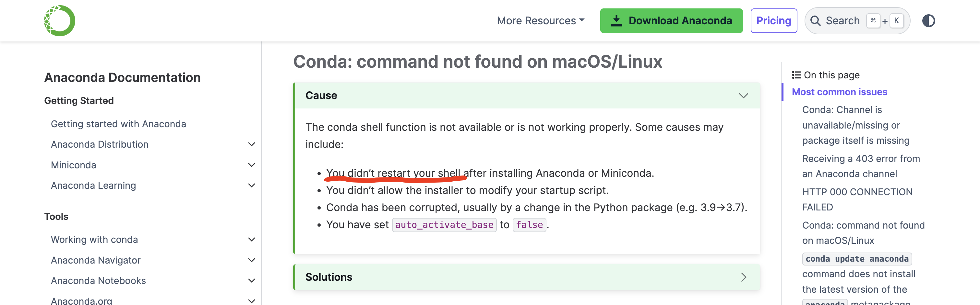Screen dimensions: 980x305
Task: Click Anaconda Documentation sidebar title
Action: point(122,77)
